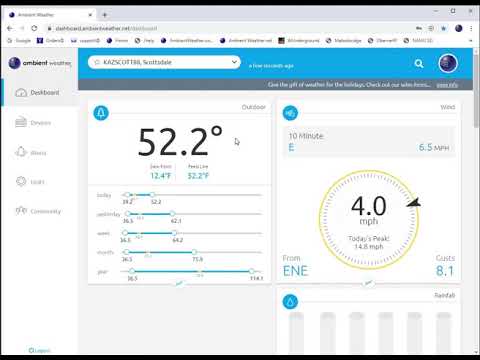Click the today temperature range slider
The width and height of the screenshot is (480, 360).
tap(192, 195)
